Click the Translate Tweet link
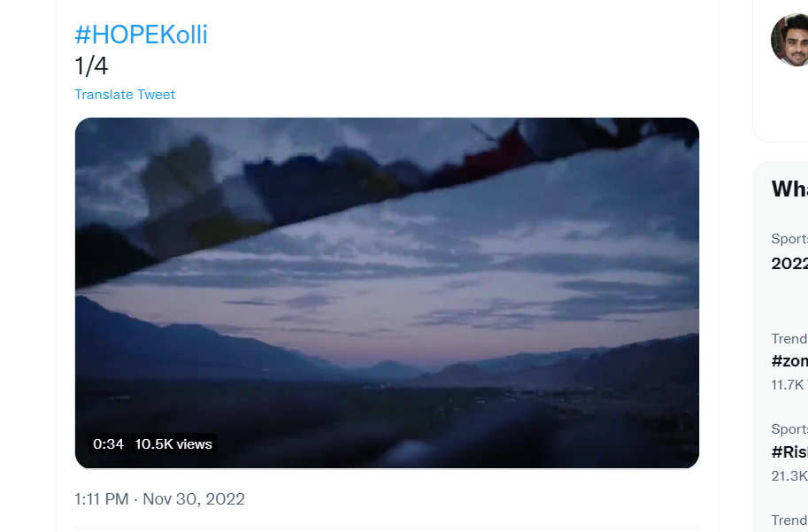The height and width of the screenshot is (532, 808). [x=125, y=95]
